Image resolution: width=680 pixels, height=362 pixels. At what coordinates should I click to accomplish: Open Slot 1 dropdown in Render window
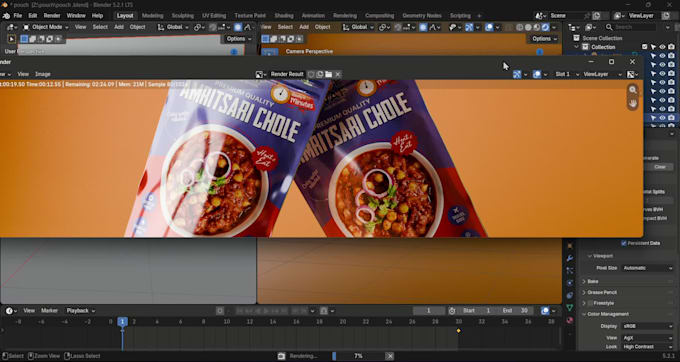pos(567,74)
